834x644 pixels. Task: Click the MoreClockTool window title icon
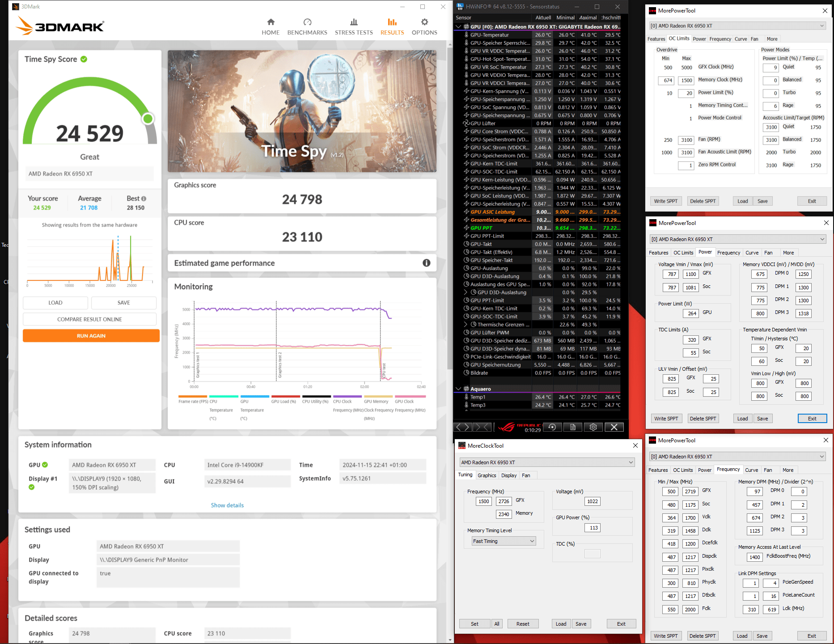tap(462, 445)
